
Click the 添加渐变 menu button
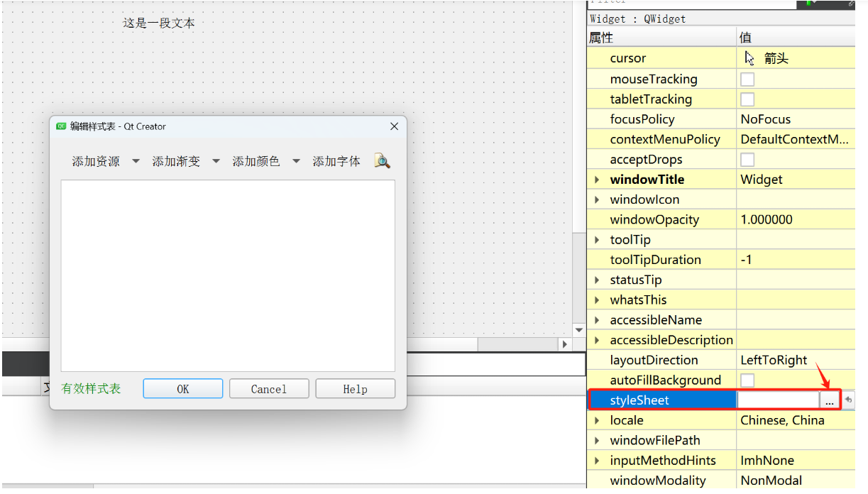[176, 162]
